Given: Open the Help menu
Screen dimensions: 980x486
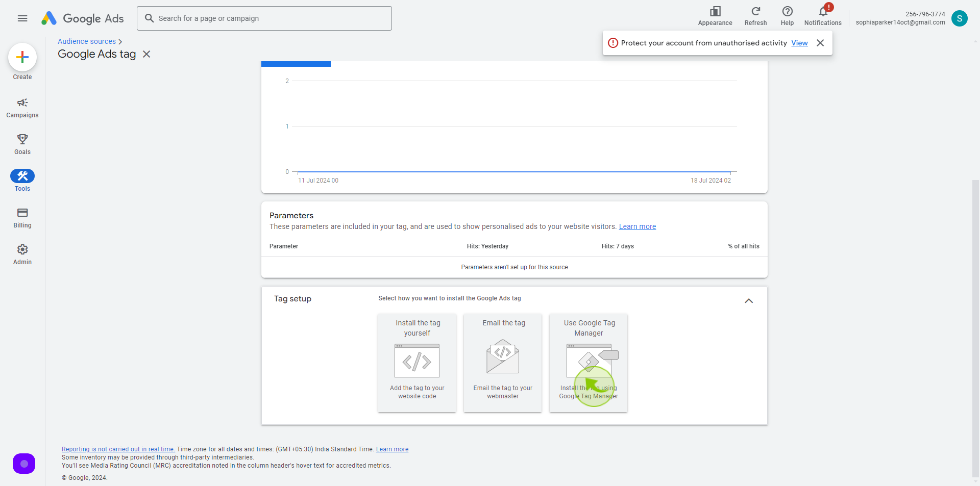Looking at the screenshot, I should [787, 16].
